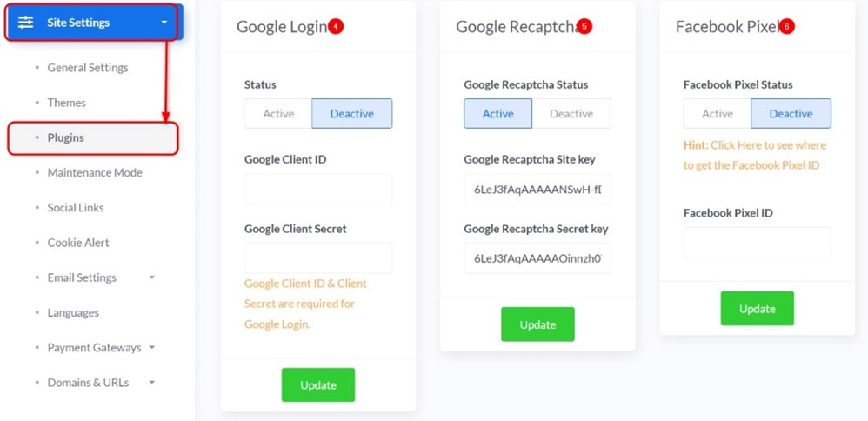This screenshot has height=421, width=868.
Task: Go to Maintenance Mode page
Action: [95, 173]
